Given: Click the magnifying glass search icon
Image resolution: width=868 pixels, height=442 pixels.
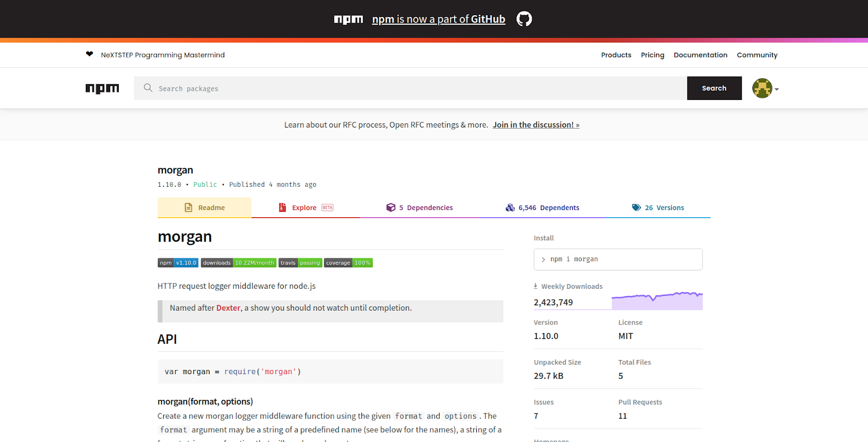Looking at the screenshot, I should [148, 88].
